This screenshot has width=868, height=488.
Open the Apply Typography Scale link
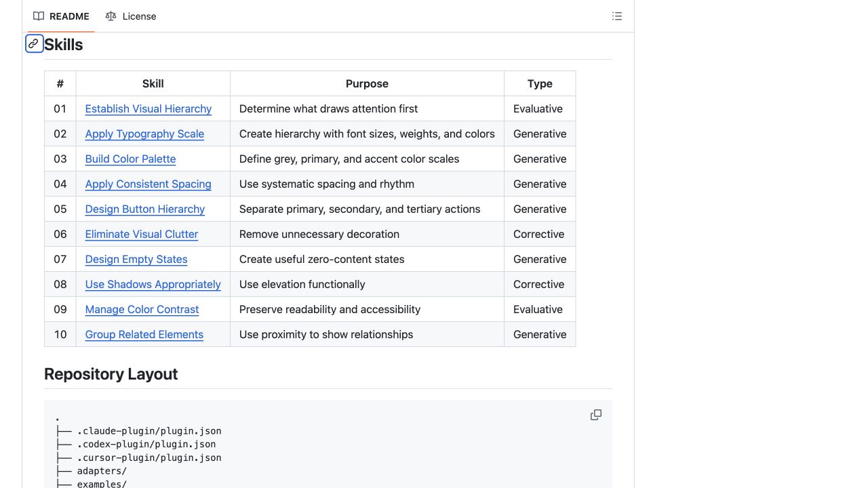[144, 134]
